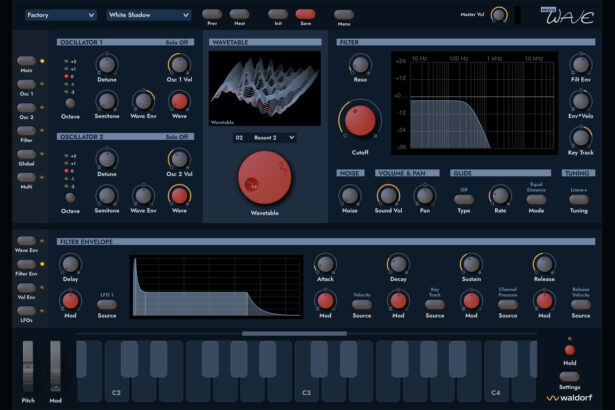Click the Osc 1 Vol knob
The height and width of the screenshot is (410, 615).
pyautogui.click(x=179, y=64)
